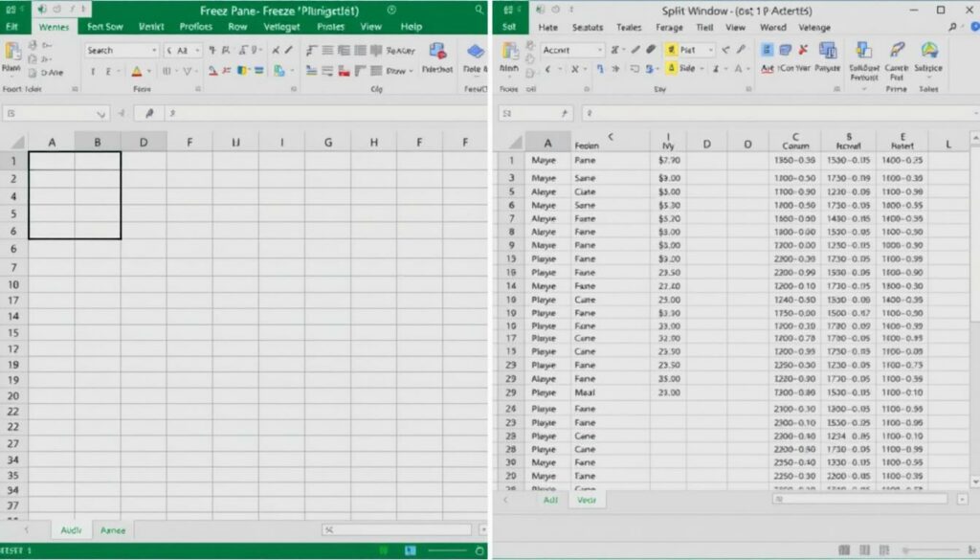Click the Con Wer icon in Split Window ribbon

pos(786,50)
